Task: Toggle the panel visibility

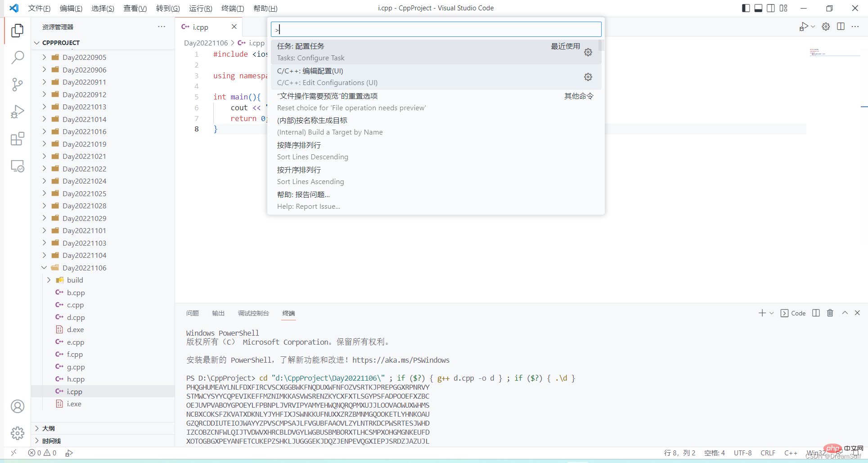Action: (x=759, y=8)
